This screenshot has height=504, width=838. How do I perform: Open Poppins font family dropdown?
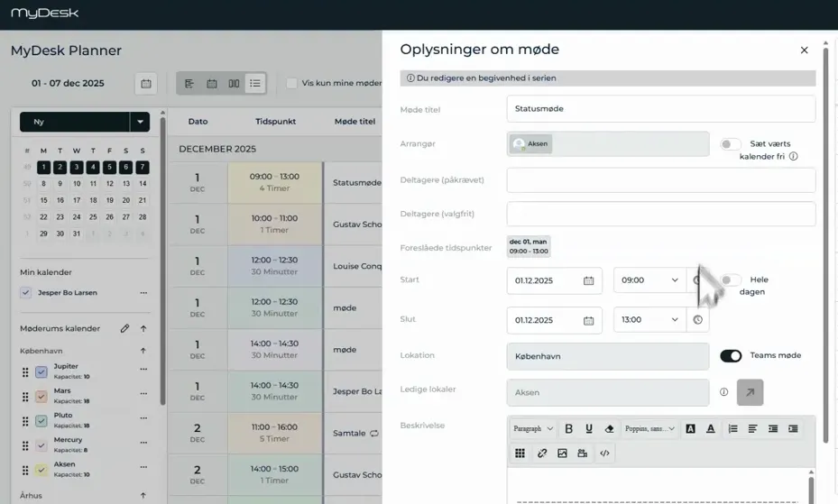click(x=649, y=429)
